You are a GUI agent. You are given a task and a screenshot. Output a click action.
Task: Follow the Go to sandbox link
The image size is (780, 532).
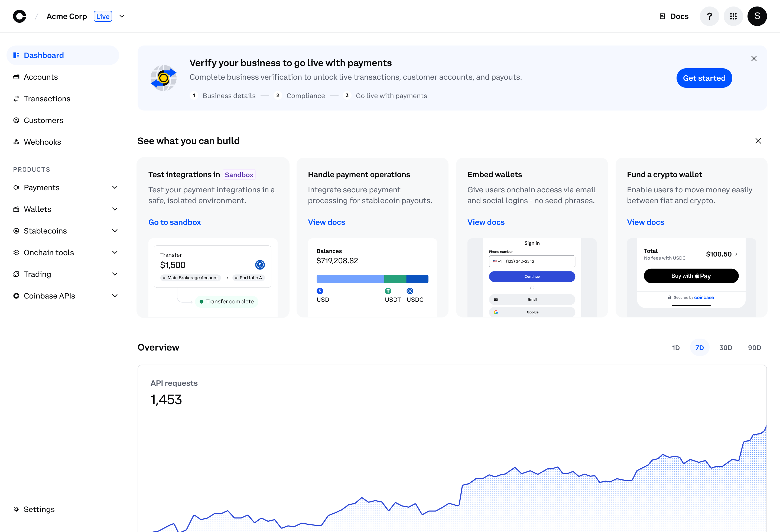(174, 222)
